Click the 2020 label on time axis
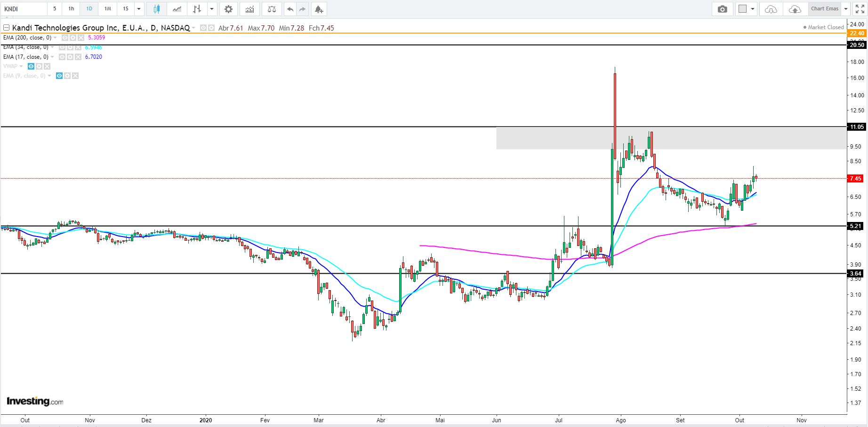This screenshot has height=427, width=868. [x=206, y=420]
